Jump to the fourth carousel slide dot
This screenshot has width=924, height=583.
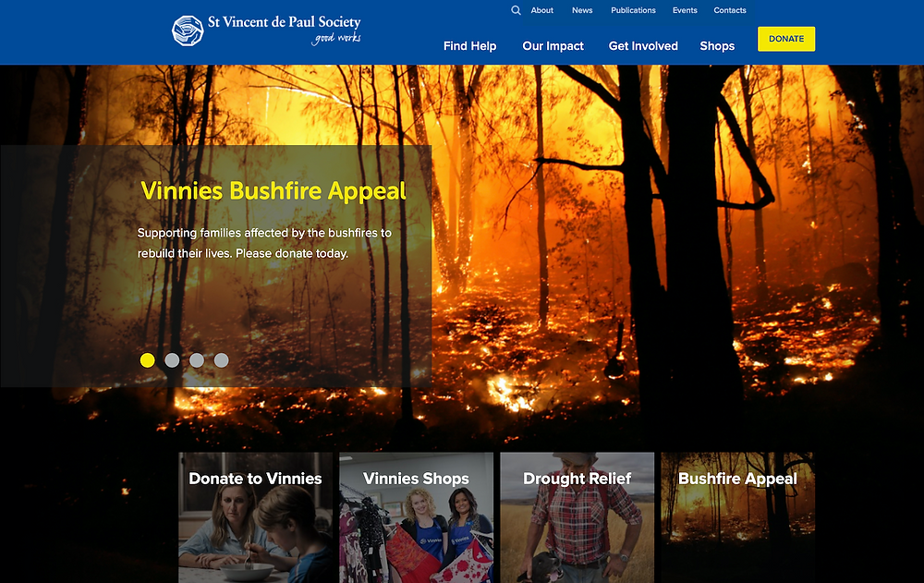pos(221,360)
